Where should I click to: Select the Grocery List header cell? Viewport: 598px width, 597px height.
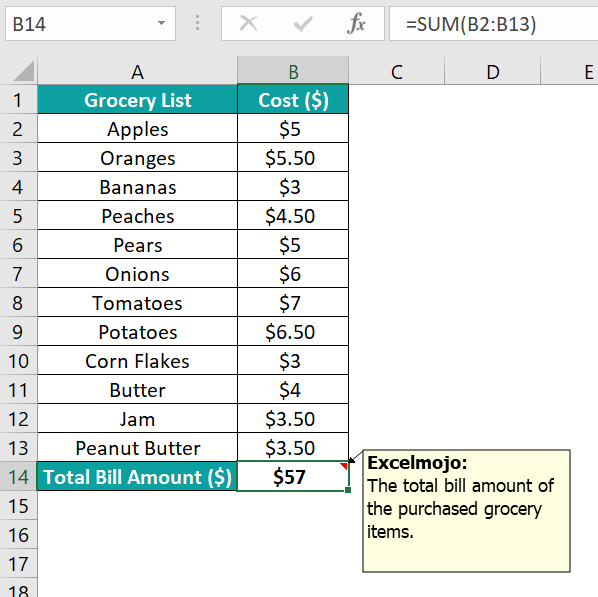(x=137, y=100)
